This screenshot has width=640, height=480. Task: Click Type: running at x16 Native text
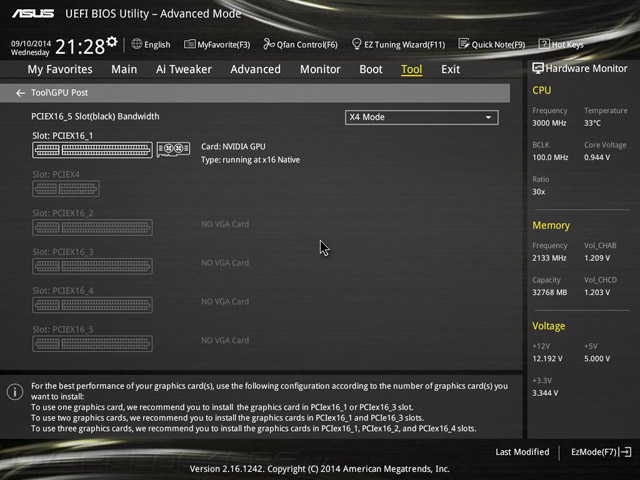[250, 160]
